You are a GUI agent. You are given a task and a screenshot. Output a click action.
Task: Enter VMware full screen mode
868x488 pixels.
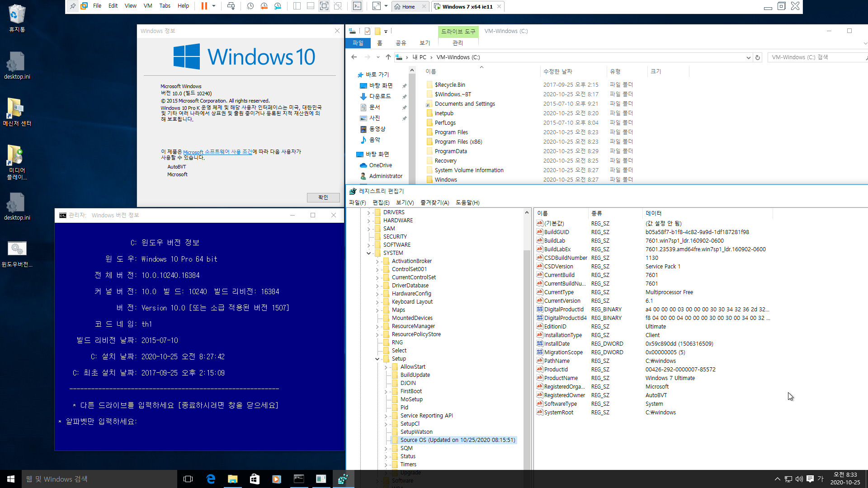point(324,6)
